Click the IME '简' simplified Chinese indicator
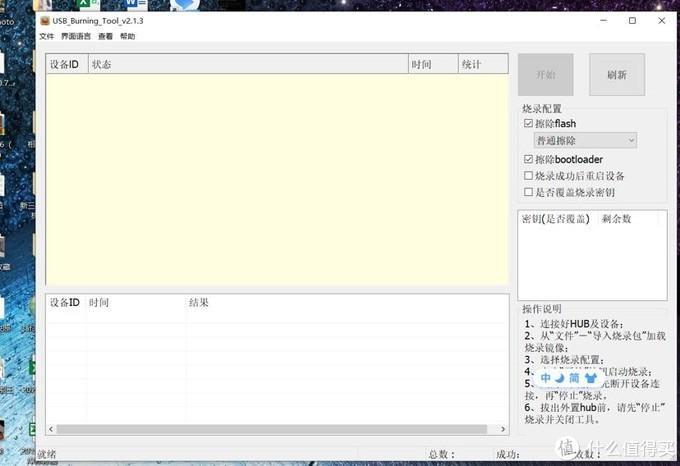This screenshot has width=680, height=466. (x=575, y=379)
